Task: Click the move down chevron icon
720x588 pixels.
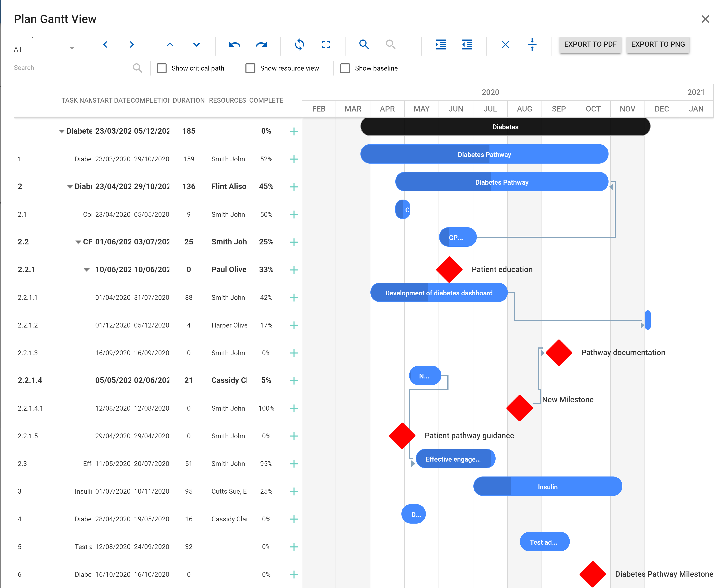Action: pyautogui.click(x=196, y=45)
